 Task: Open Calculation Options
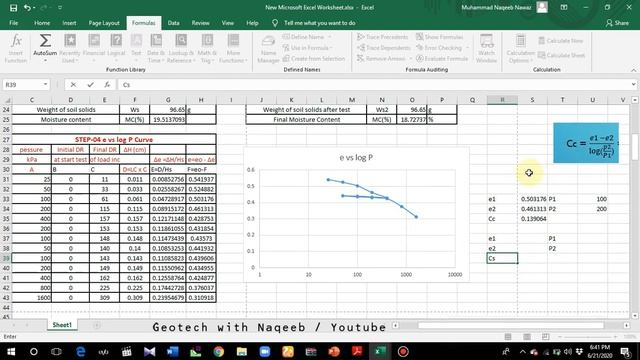(x=520, y=49)
